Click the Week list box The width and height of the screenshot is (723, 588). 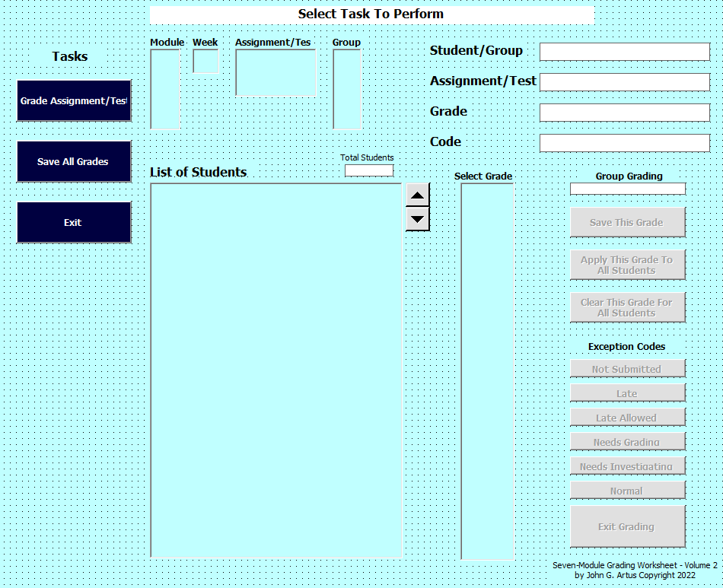point(205,62)
